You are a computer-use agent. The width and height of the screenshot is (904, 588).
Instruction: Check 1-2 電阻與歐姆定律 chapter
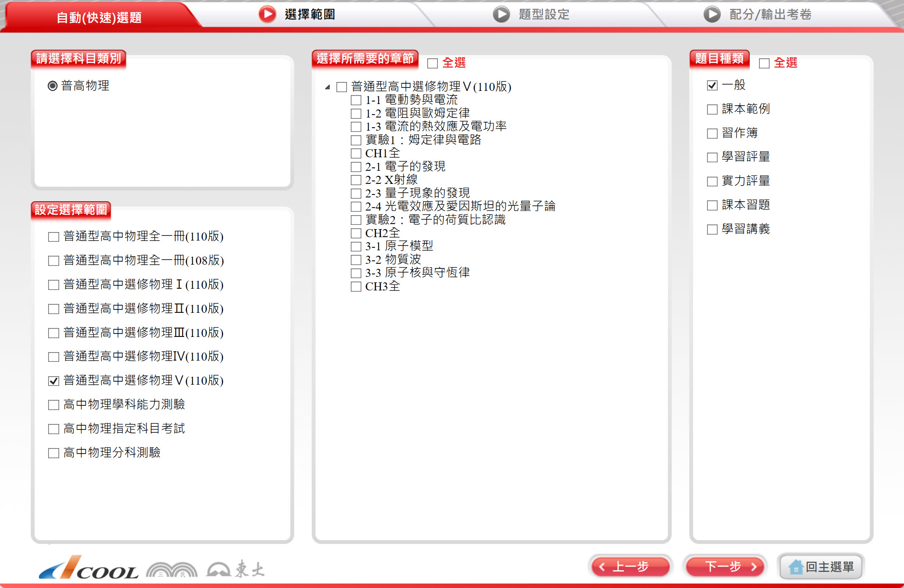point(356,114)
